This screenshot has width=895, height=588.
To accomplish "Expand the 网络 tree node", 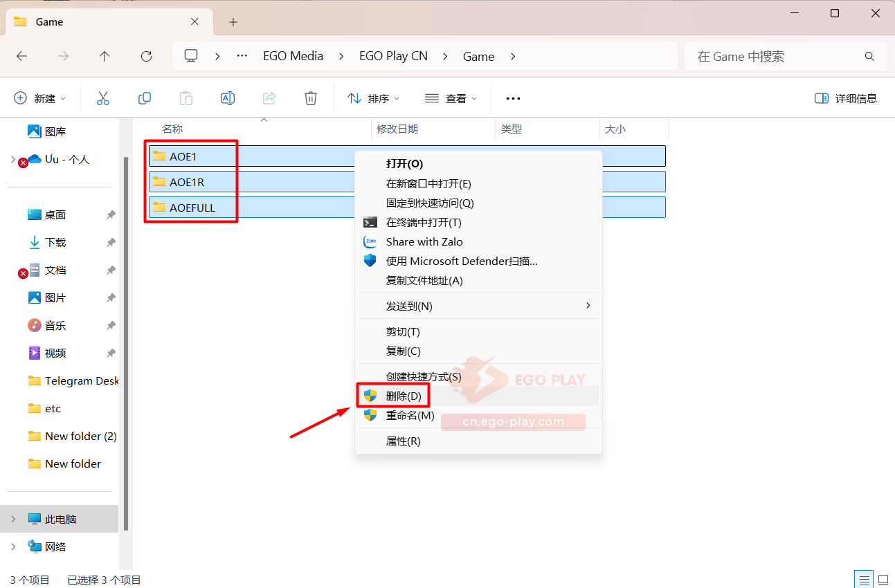I will click(x=13, y=546).
